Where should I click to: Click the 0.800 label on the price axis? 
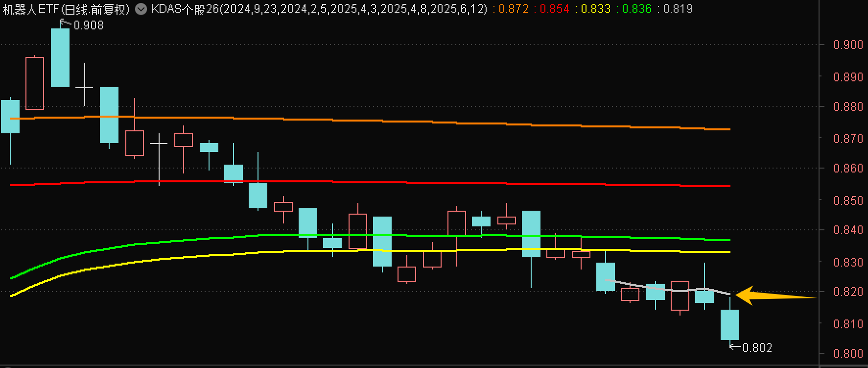point(848,353)
